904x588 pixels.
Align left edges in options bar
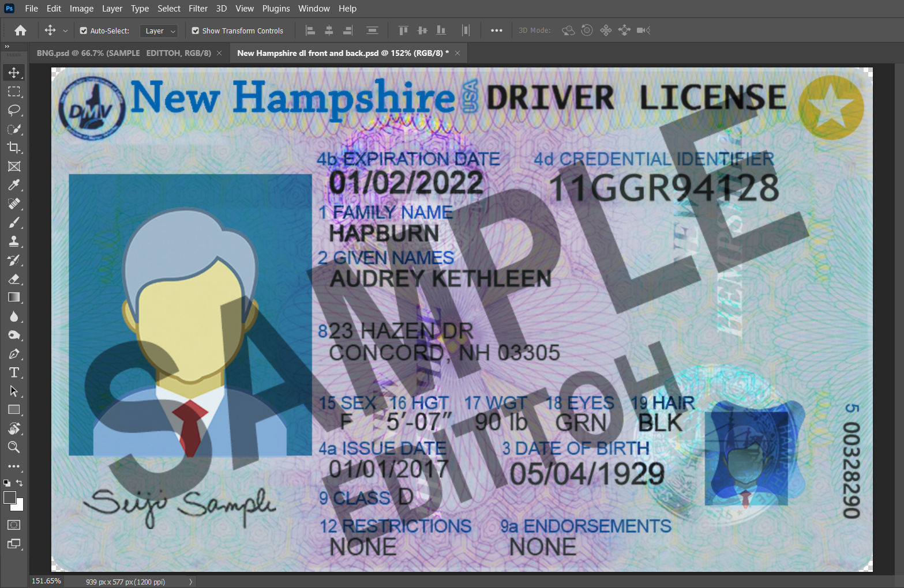pyautogui.click(x=310, y=31)
